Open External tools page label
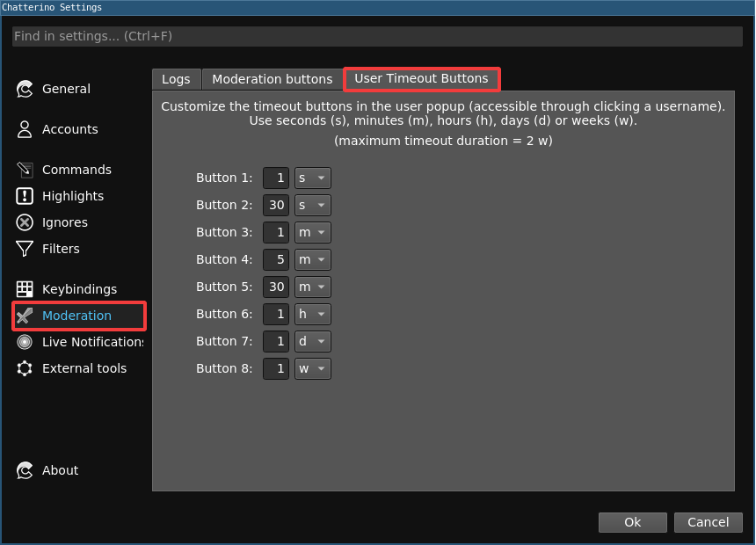The width and height of the screenshot is (756, 545). [x=84, y=368]
